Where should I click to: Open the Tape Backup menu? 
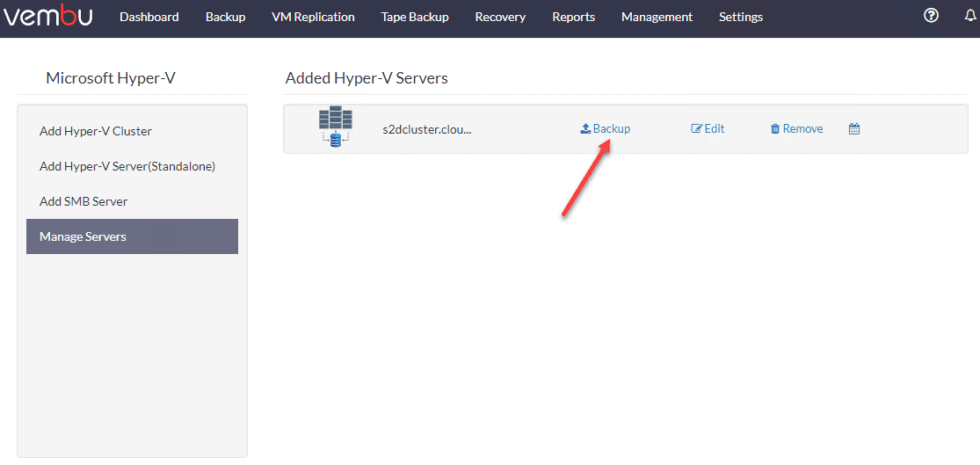[x=415, y=17]
